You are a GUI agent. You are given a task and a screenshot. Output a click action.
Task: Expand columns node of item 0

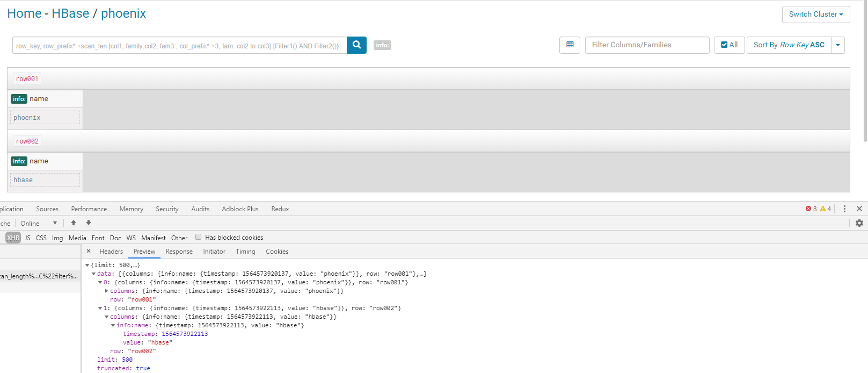[x=106, y=291]
